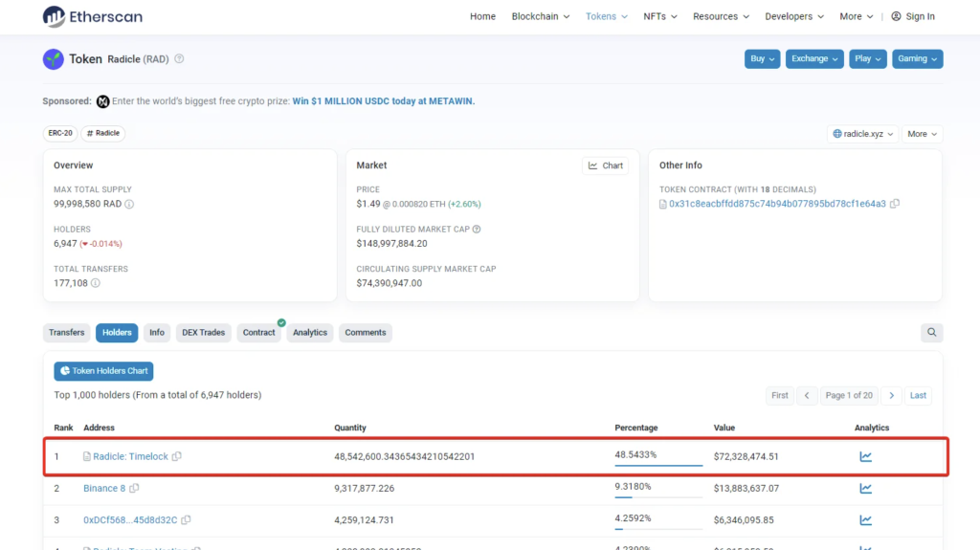Open analytics chart for Binance 8
The image size is (980, 550).
pyautogui.click(x=865, y=488)
